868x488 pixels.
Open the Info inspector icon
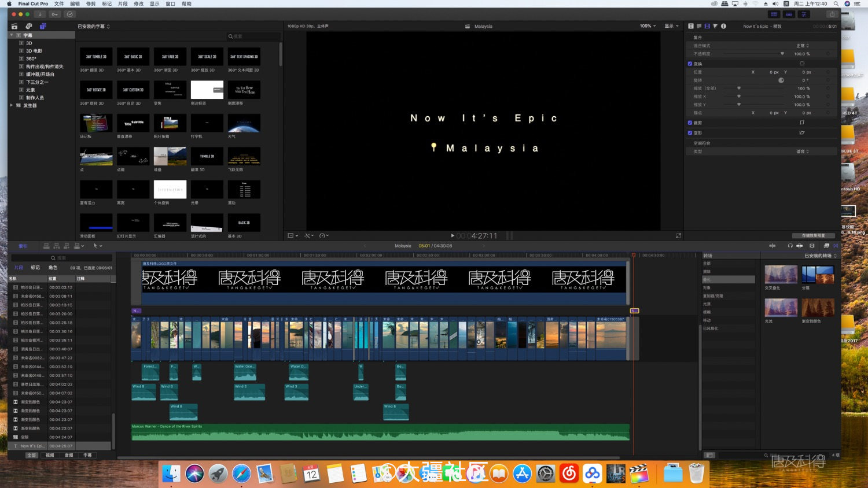723,26
